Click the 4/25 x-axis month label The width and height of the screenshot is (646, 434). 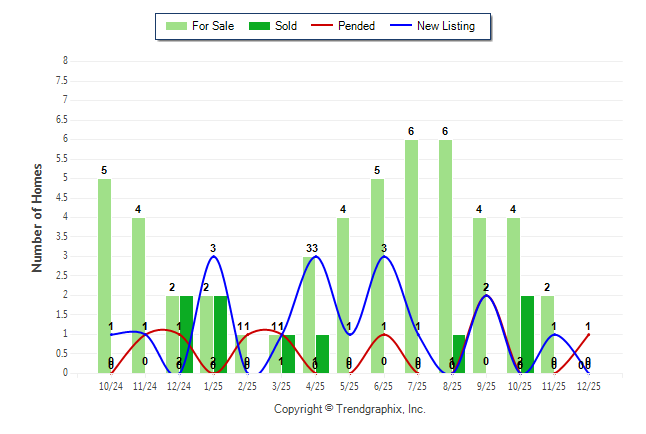(x=315, y=384)
